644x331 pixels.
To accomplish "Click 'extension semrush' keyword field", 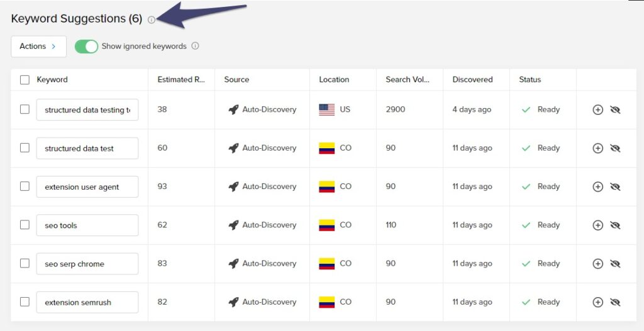I will pyautogui.click(x=87, y=302).
